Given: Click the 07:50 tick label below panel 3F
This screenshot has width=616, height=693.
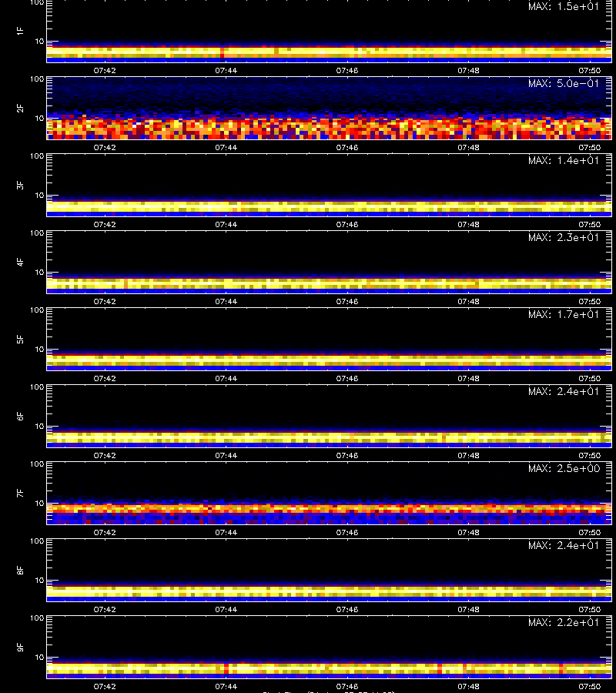Looking at the screenshot, I should [590, 224].
